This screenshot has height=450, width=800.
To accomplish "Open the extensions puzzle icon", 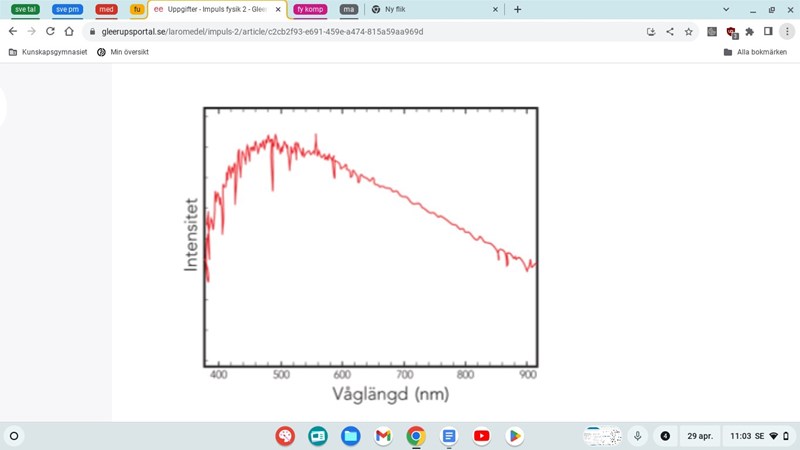I will click(750, 31).
